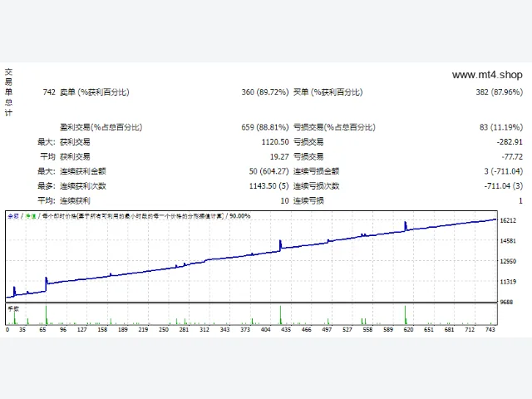The height and width of the screenshot is (399, 532).
Task: Click the 亏损交易(%占总百分比) label
Action: [334, 127]
